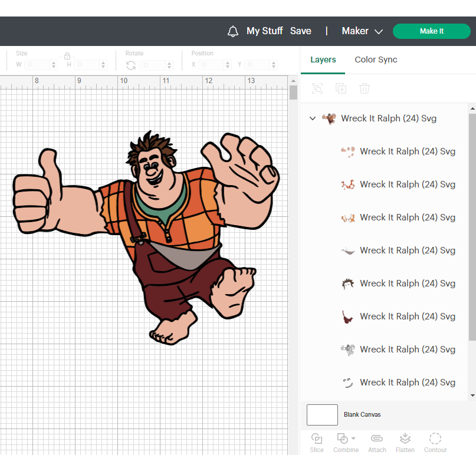Open the Combine dropdown arrow
Image resolution: width=476 pixels, height=455 pixels.
click(353, 438)
